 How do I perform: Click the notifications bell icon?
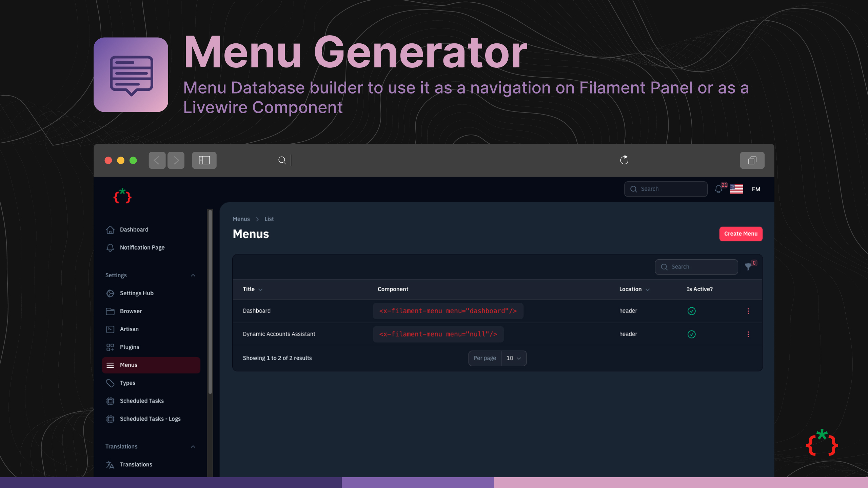point(718,189)
